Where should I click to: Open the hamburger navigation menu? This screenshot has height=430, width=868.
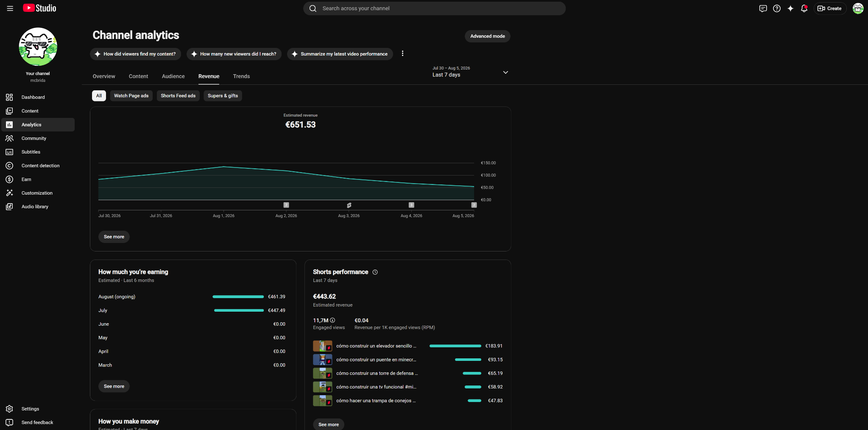[x=10, y=8]
